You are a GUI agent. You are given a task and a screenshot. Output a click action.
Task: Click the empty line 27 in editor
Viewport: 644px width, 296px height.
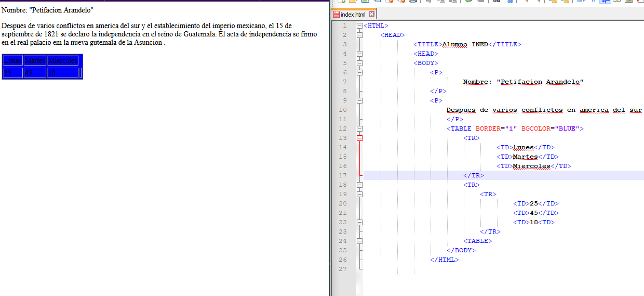tap(467, 269)
